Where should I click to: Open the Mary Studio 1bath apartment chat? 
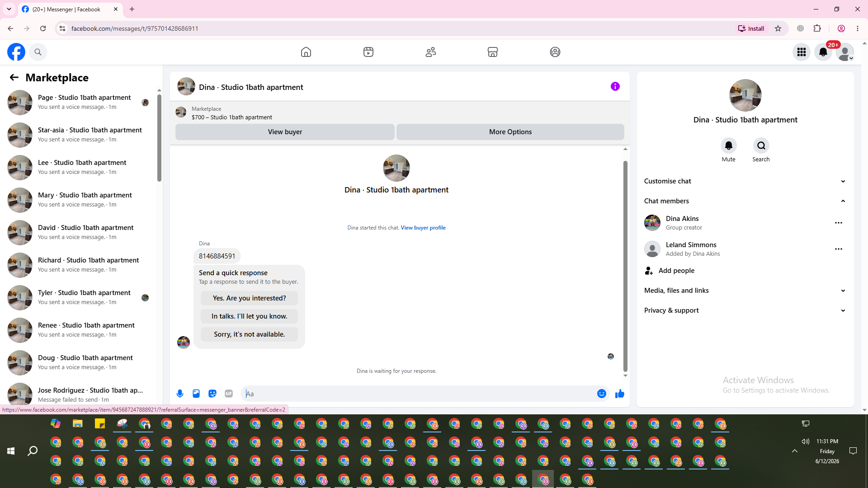click(79, 200)
